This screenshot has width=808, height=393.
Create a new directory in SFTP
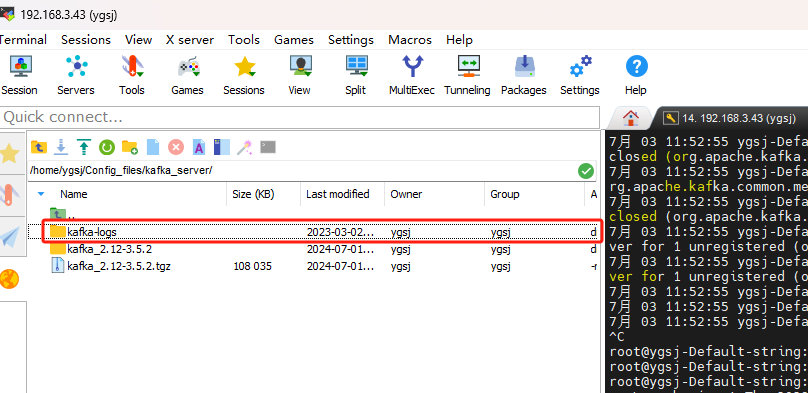point(130,147)
